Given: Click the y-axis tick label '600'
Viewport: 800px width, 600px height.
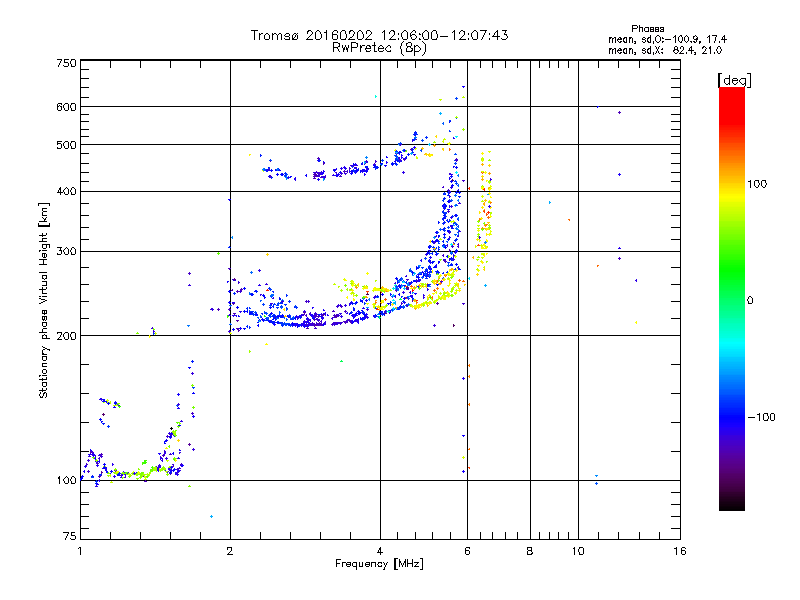Looking at the screenshot, I should tap(66, 107).
